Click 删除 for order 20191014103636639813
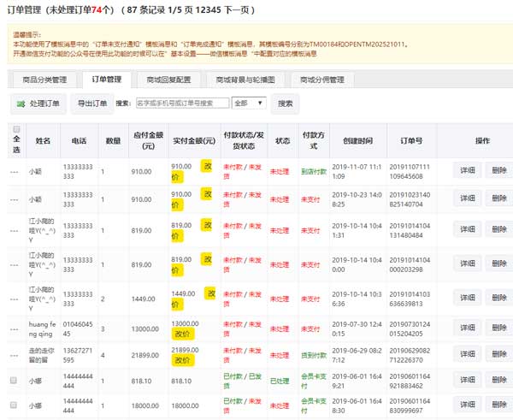Screen dimensions: 513x420 (499, 298)
